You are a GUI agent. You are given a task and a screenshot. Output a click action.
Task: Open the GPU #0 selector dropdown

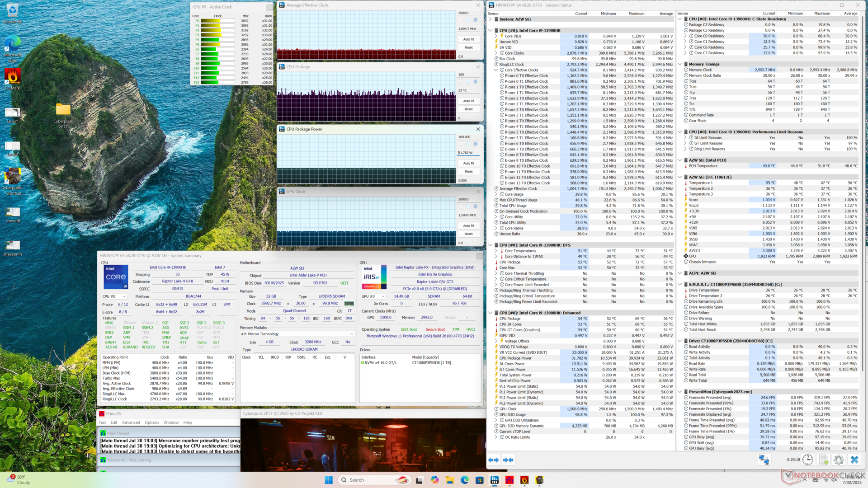pyautogui.click(x=374, y=296)
